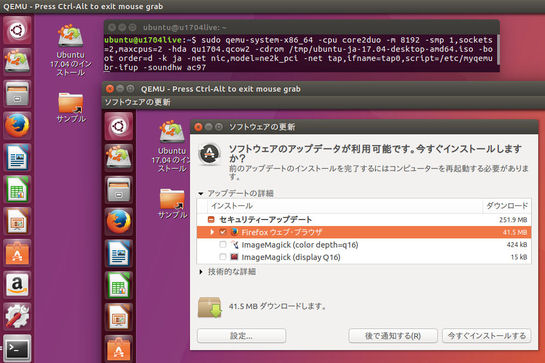Open System Settings from outer launcher

pos(17,316)
